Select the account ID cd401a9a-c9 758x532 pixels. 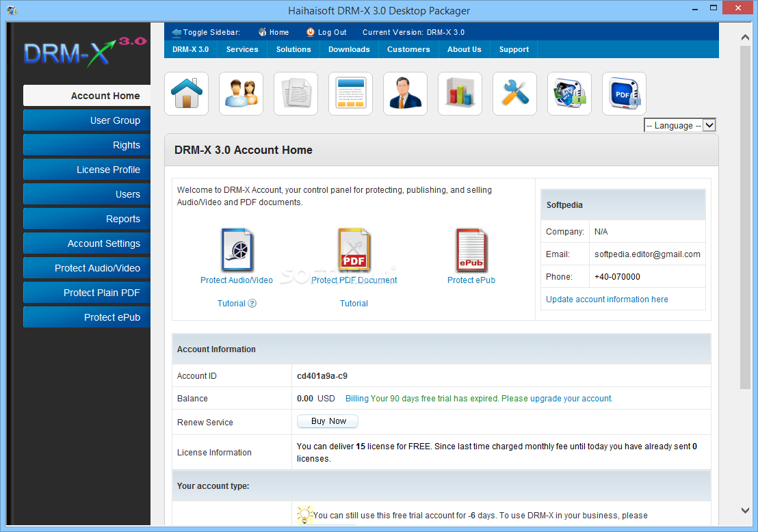322,376
